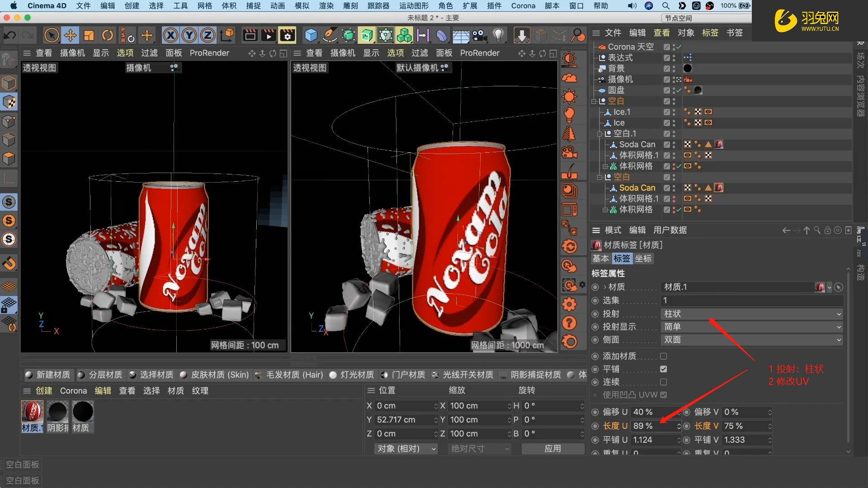This screenshot has height=488, width=868.
Task: Select the Scale tool
Action: pyautogui.click(x=89, y=35)
